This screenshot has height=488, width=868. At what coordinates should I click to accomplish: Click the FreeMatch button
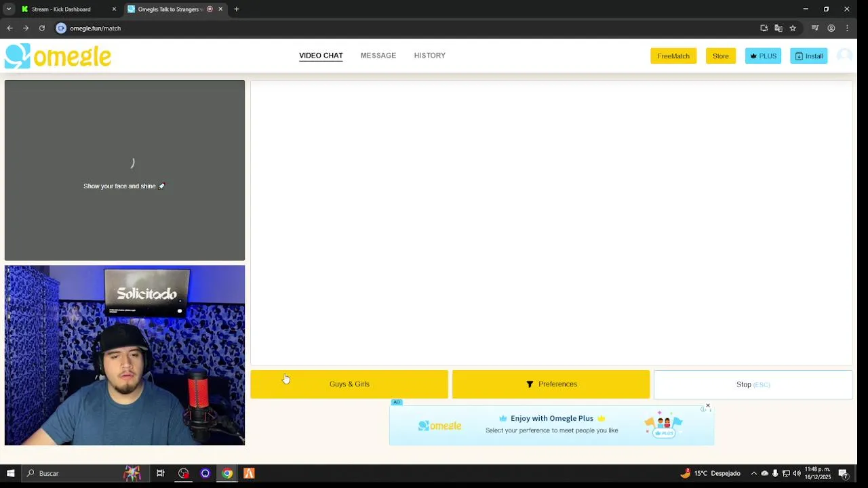673,56
